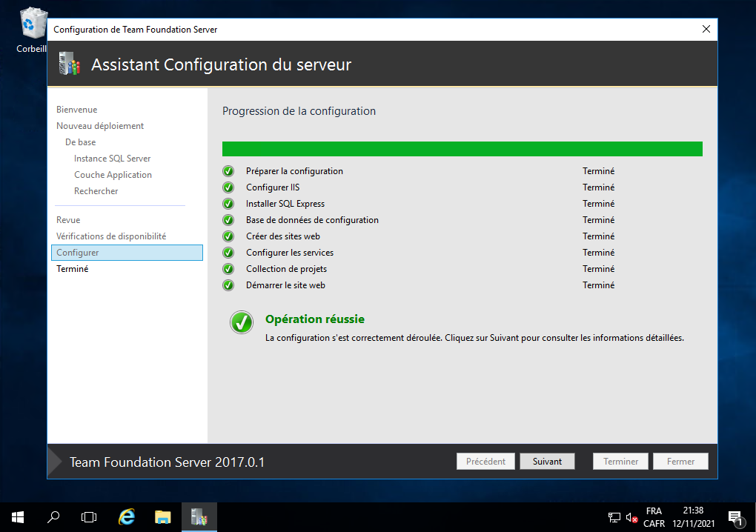Screen dimensions: 756x532
Task: Click the Team Foundation Server taskbar icon
Action: pyautogui.click(x=199, y=517)
